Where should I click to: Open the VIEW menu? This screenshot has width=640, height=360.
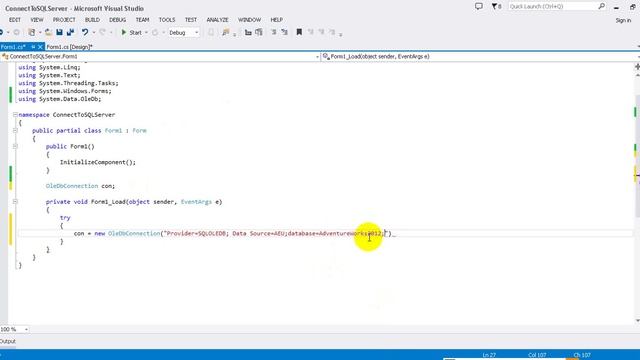[x=37, y=20]
